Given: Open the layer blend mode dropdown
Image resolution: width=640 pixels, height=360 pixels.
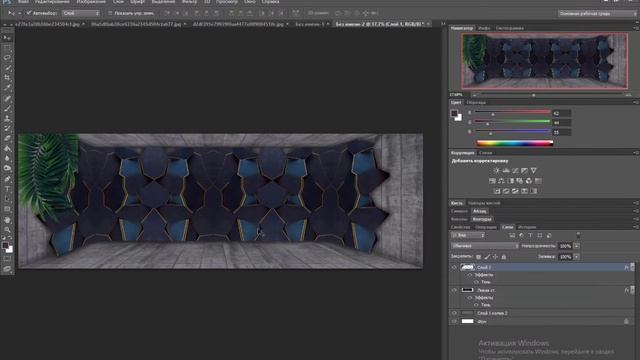Looking at the screenshot, I should click(484, 246).
